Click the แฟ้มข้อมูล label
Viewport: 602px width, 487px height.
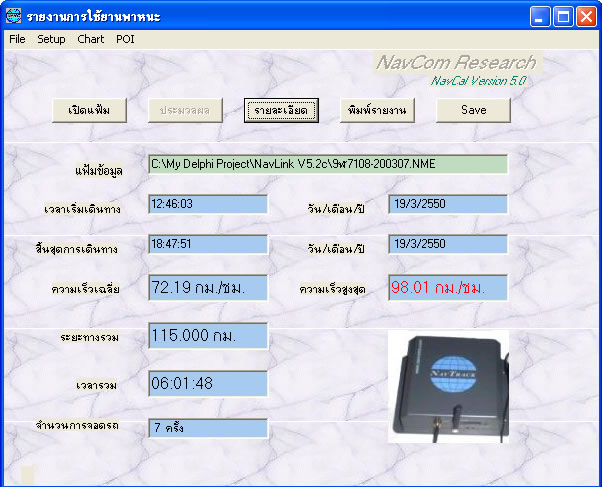(x=99, y=171)
